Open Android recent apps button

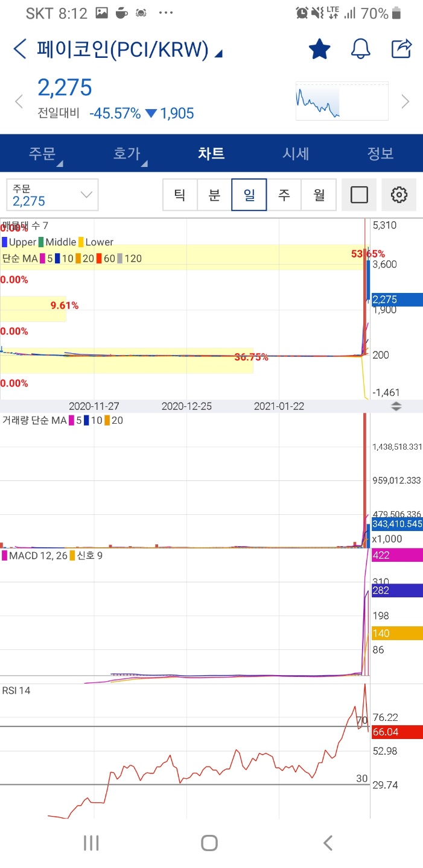pos(91,843)
